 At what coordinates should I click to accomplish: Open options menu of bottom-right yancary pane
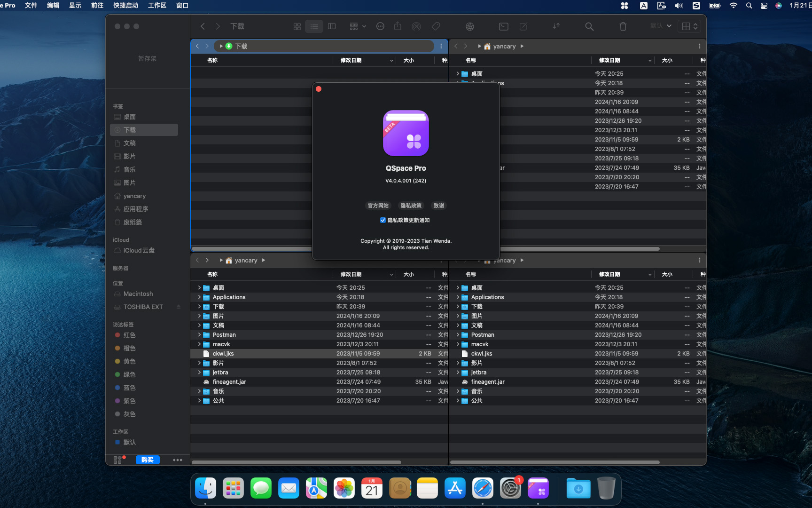(699, 260)
